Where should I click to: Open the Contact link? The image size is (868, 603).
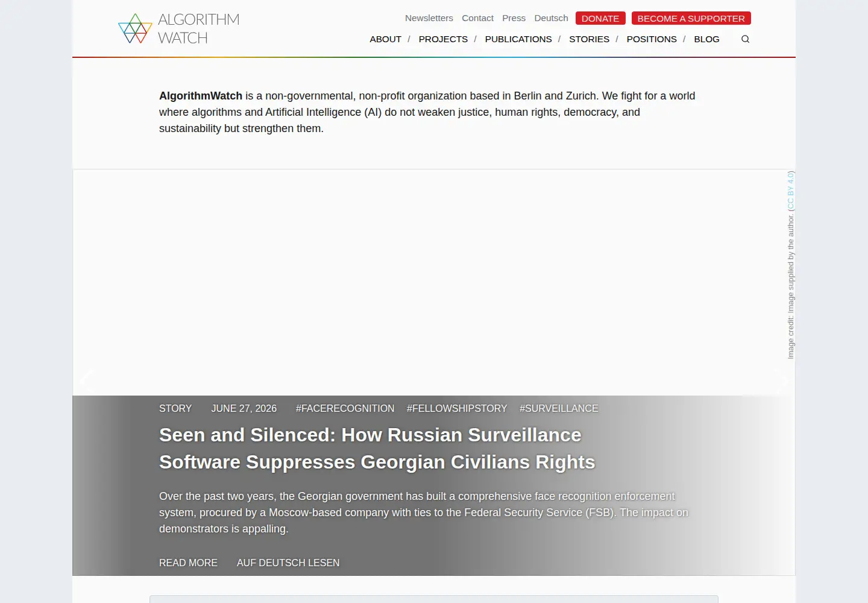(x=477, y=18)
